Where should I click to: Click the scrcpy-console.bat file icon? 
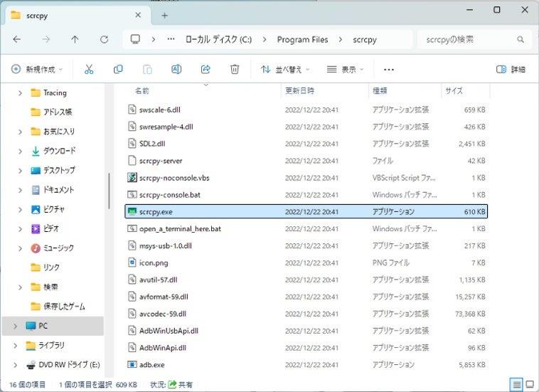[132, 195]
